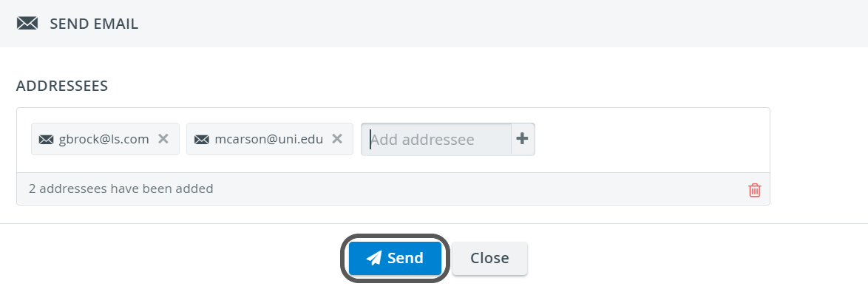Delete all addressees with the red trash icon

coord(755,190)
